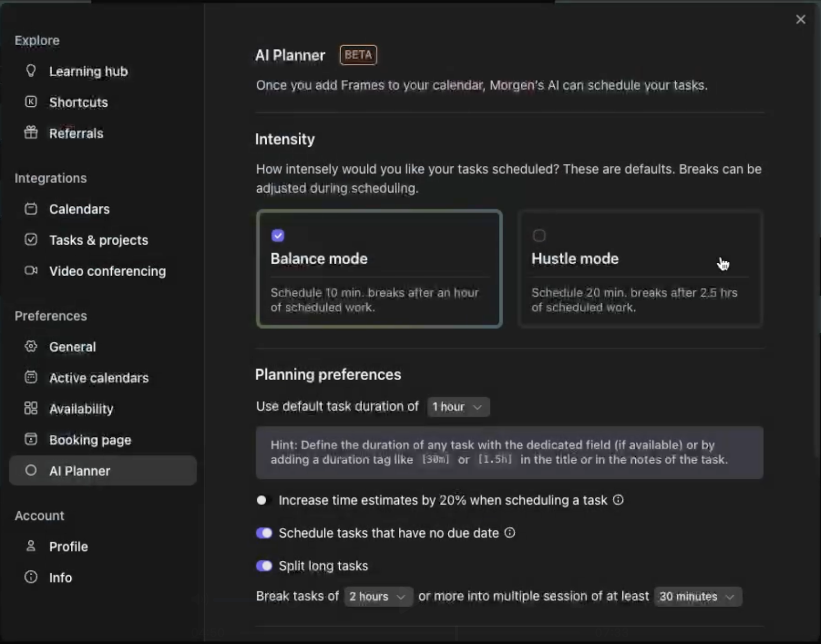Click the Shortcuts keyboard icon
This screenshot has height=644, width=821.
[x=31, y=102]
